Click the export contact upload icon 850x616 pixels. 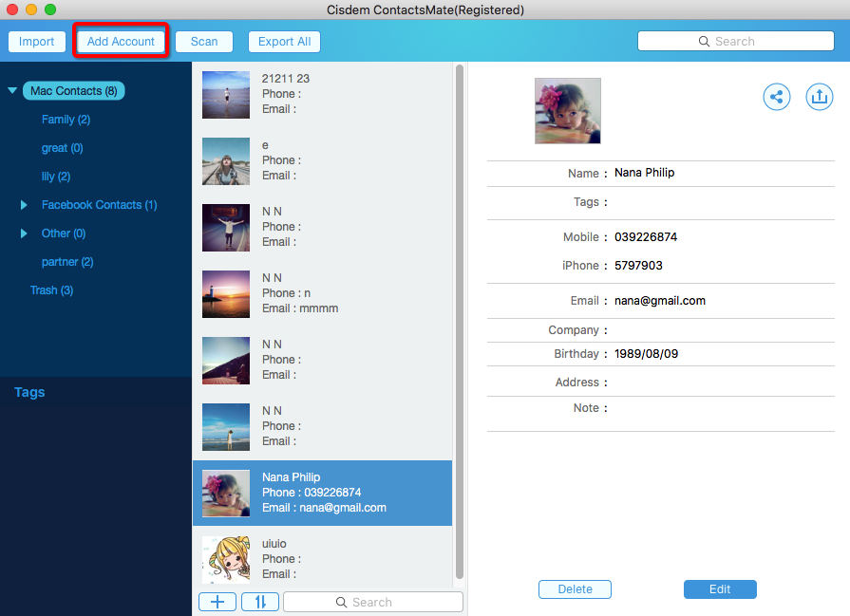(819, 97)
